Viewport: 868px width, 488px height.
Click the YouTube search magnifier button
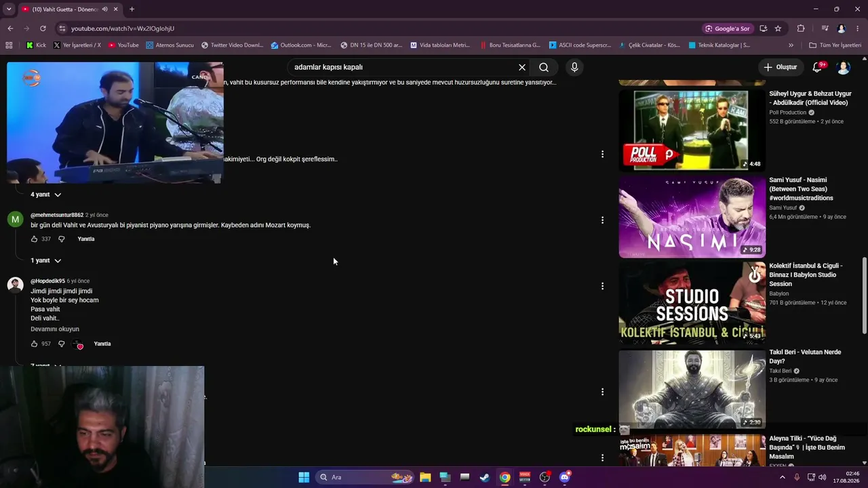coord(544,67)
